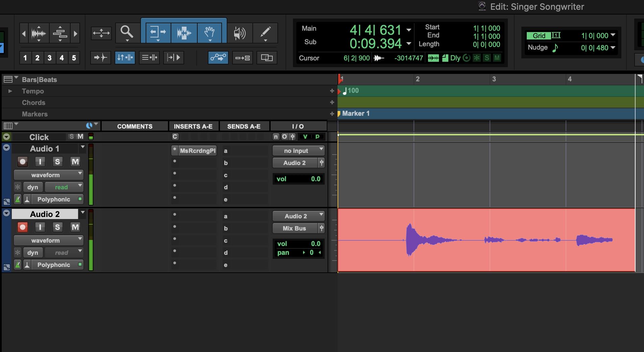
Task: Click the Mirrored MIDI Editing button
Action: point(243,58)
